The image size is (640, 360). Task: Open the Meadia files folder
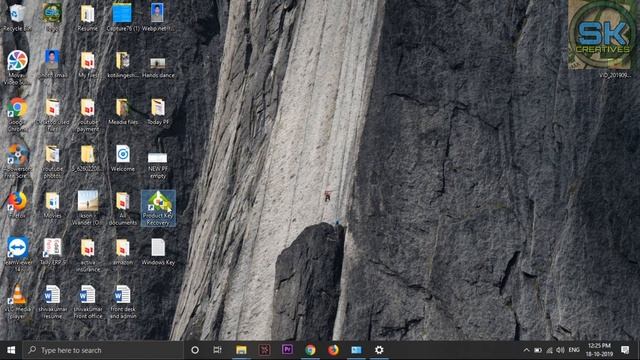(122, 111)
